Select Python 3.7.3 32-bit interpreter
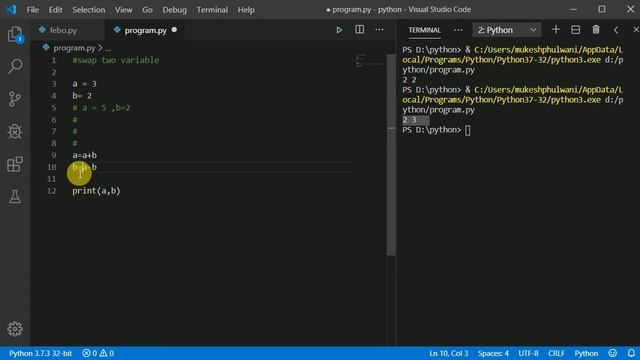The height and width of the screenshot is (360, 640). pos(40,353)
